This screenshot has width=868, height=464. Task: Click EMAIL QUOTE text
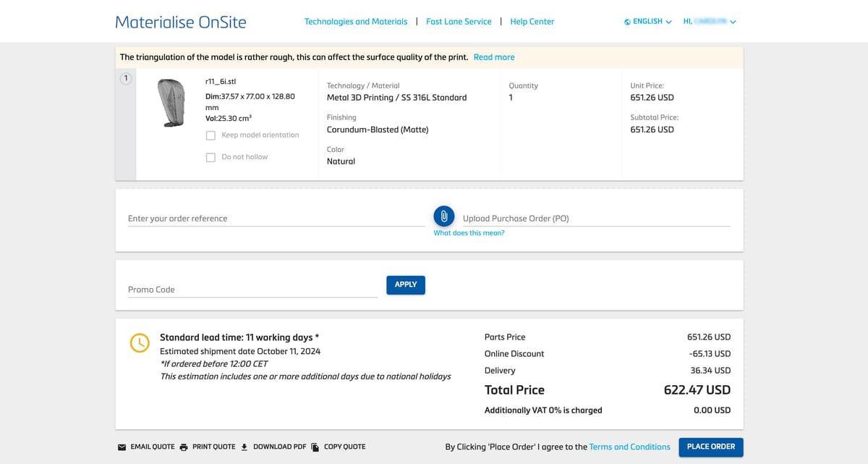click(153, 447)
